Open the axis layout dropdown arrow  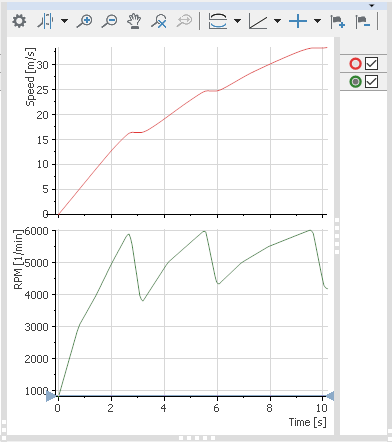coord(237,21)
